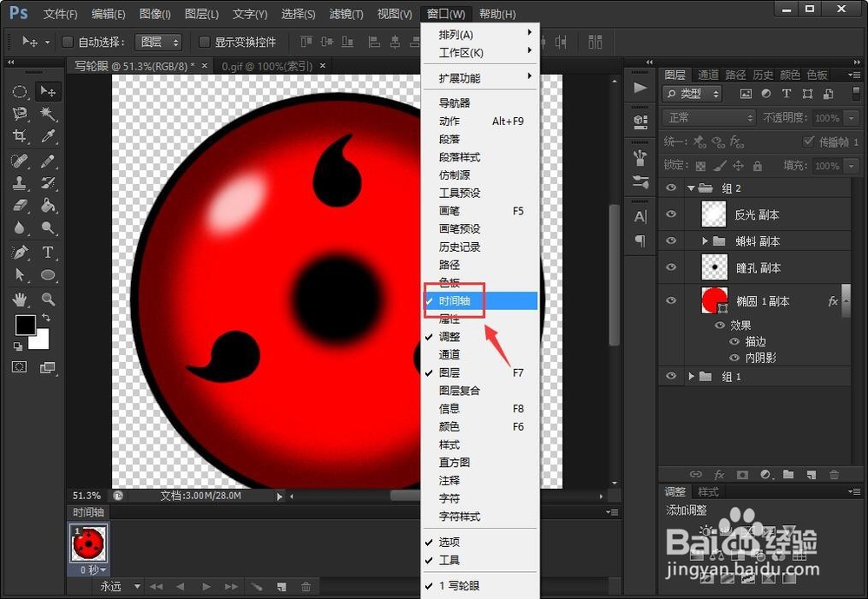Viewport: 868px width, 599px height.
Task: Create a new group folder icon
Action: point(788,475)
